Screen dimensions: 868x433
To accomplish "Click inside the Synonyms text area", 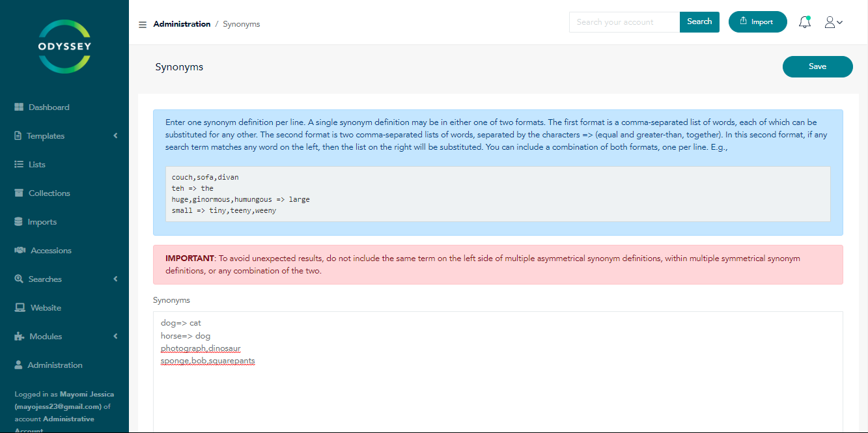I will pos(498,372).
